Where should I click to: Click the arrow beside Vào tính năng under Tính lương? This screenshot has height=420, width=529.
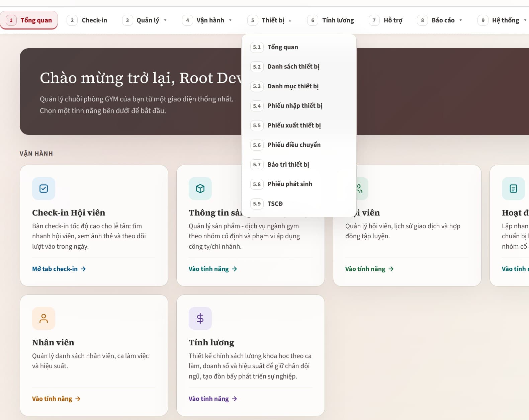point(235,399)
